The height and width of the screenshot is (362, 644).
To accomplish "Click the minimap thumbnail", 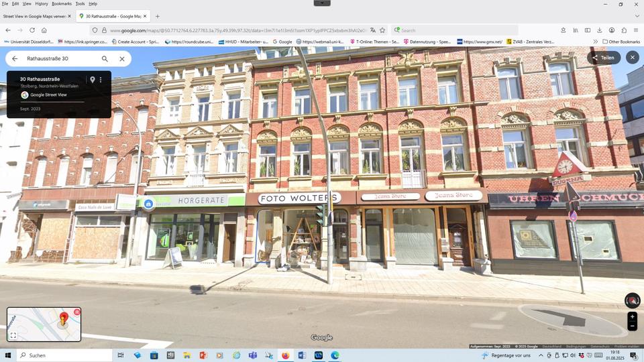I will point(44,324).
